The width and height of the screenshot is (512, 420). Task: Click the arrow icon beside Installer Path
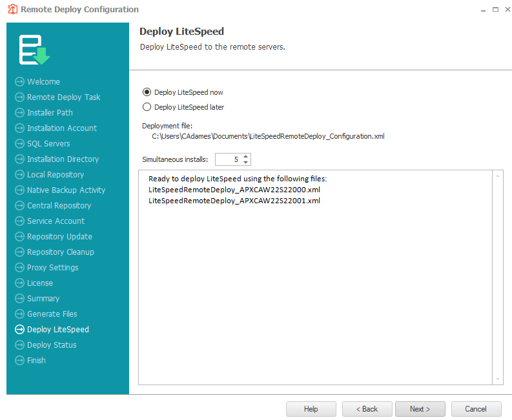click(19, 113)
